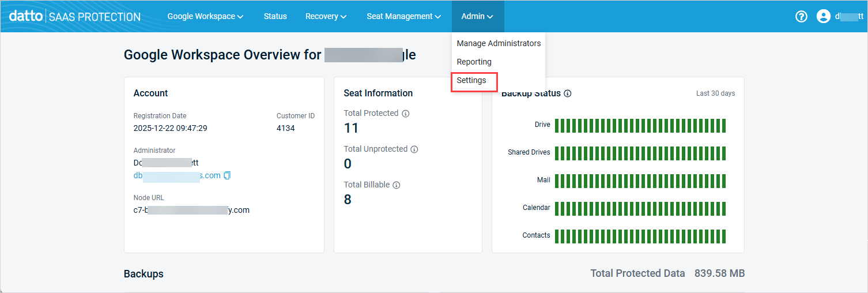
Task: Collapse the Admin dropdown menu
Action: tap(477, 17)
